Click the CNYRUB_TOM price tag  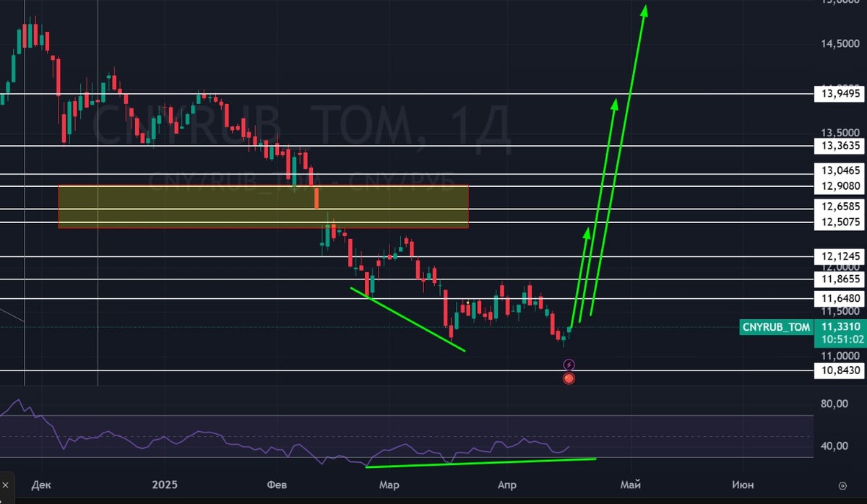pos(777,327)
